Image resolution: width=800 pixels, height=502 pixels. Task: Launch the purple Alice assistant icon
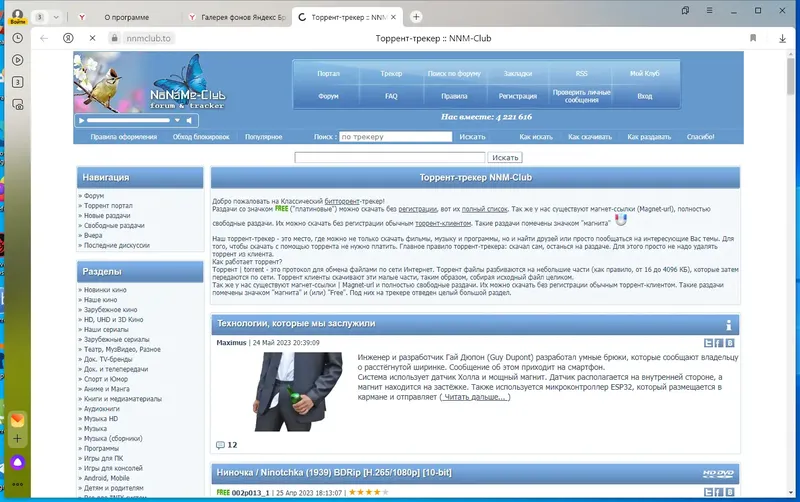pos(17,462)
